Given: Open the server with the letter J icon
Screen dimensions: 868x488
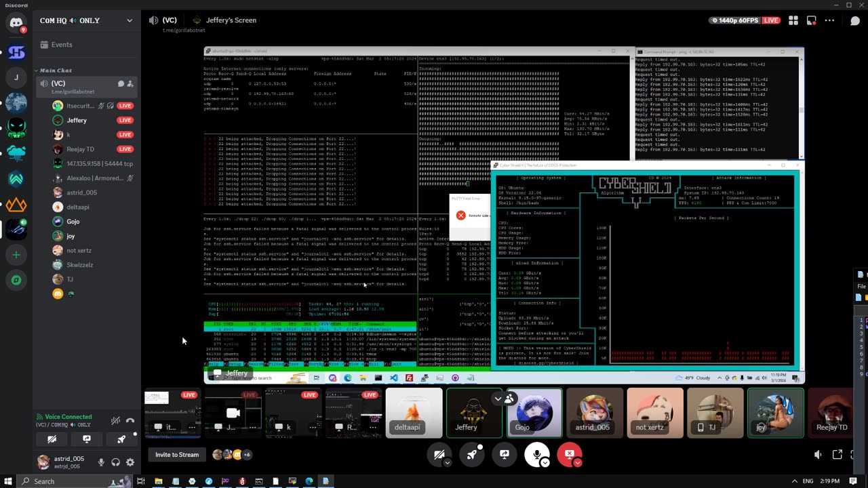Looking at the screenshot, I should click(x=16, y=77).
